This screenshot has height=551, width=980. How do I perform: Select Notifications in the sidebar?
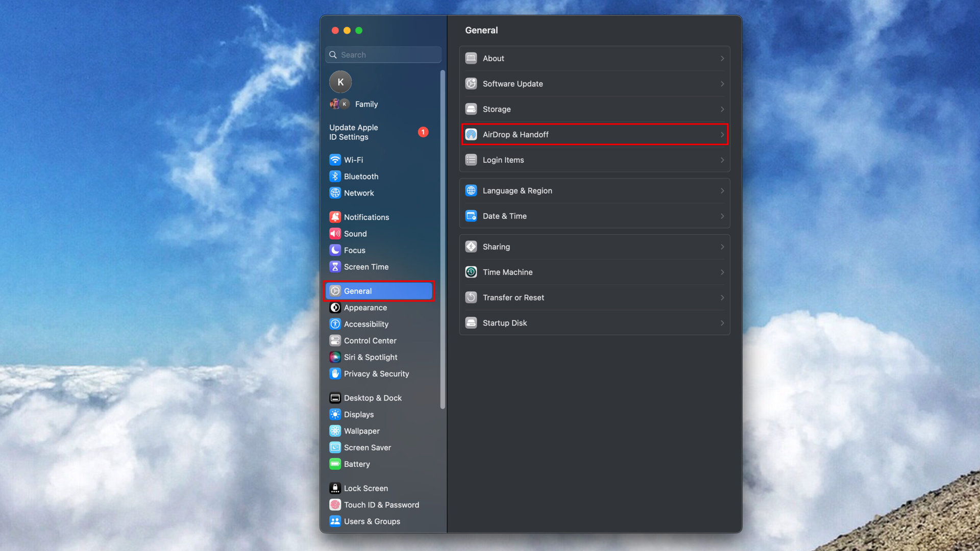pyautogui.click(x=366, y=217)
